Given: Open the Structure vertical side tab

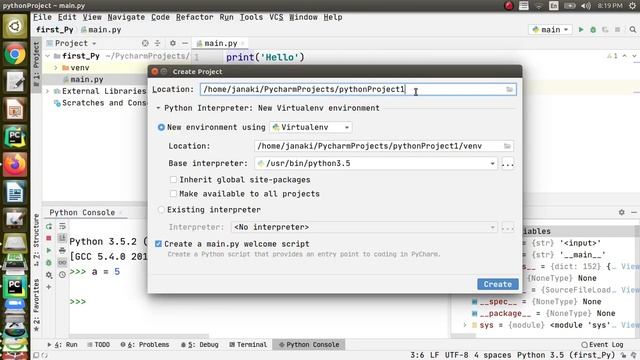Looking at the screenshot, I should [x=36, y=240].
